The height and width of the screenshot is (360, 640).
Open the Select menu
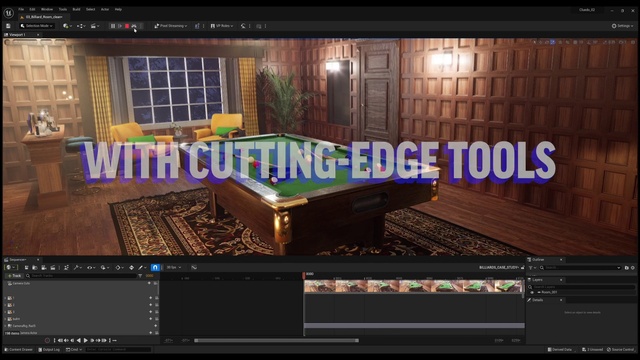coord(90,9)
